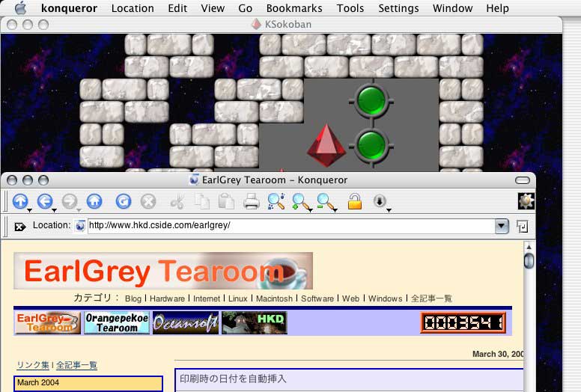Click the upper green goal in KSokoban
Screen dimensions: 581x392
(x=371, y=101)
